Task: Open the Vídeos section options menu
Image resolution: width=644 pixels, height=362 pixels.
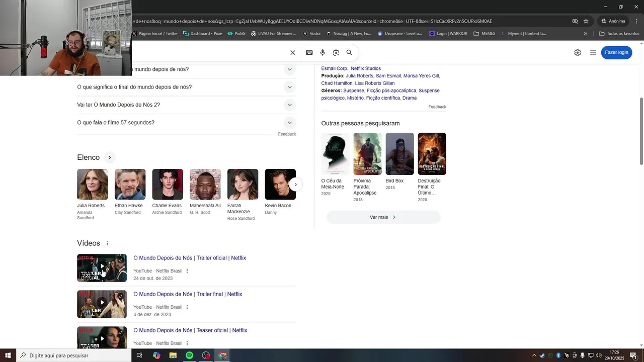Action: [107, 243]
